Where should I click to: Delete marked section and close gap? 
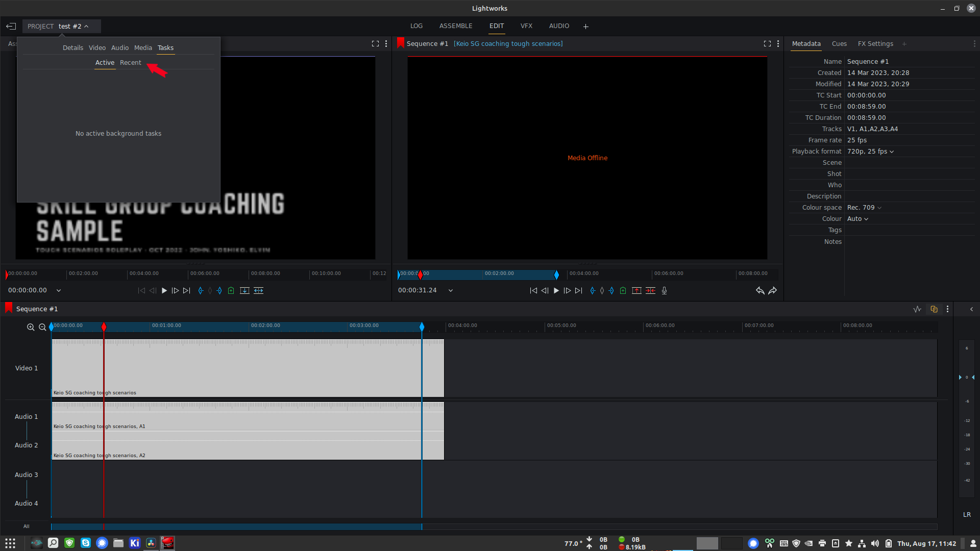651,290
